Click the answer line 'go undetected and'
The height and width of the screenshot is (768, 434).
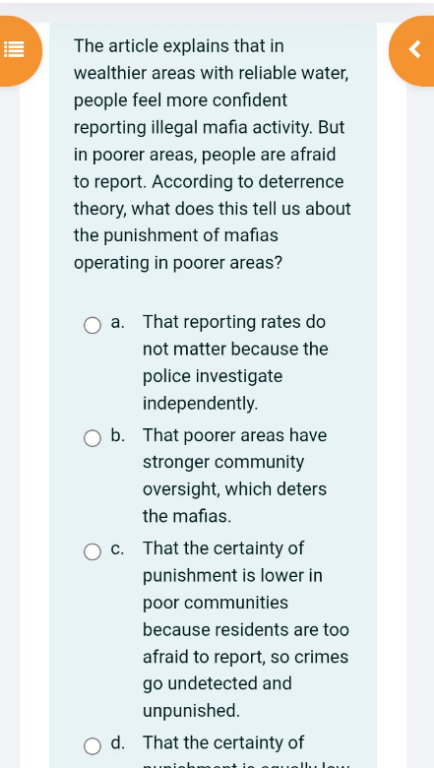[217, 683]
